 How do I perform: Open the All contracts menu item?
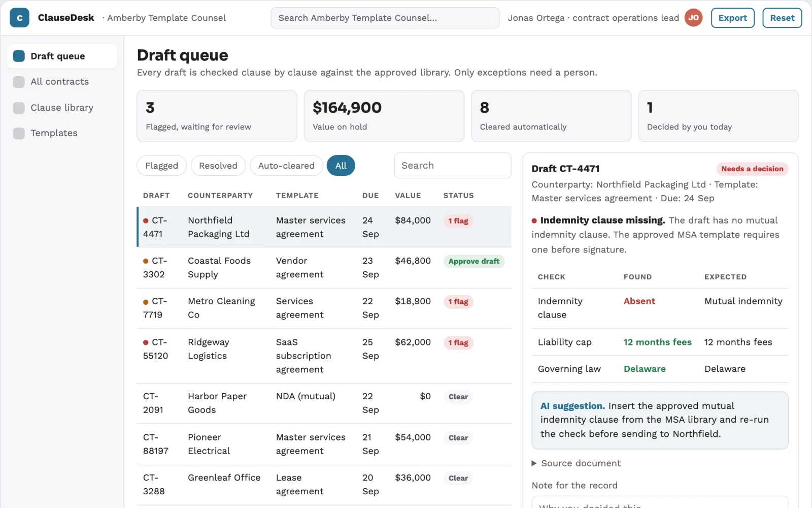click(62, 82)
